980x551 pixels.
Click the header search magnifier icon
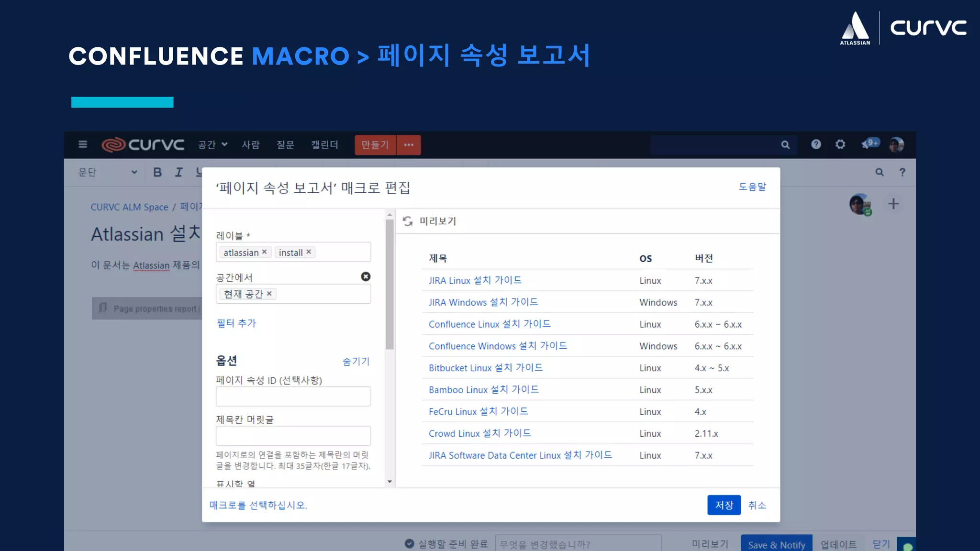785,144
